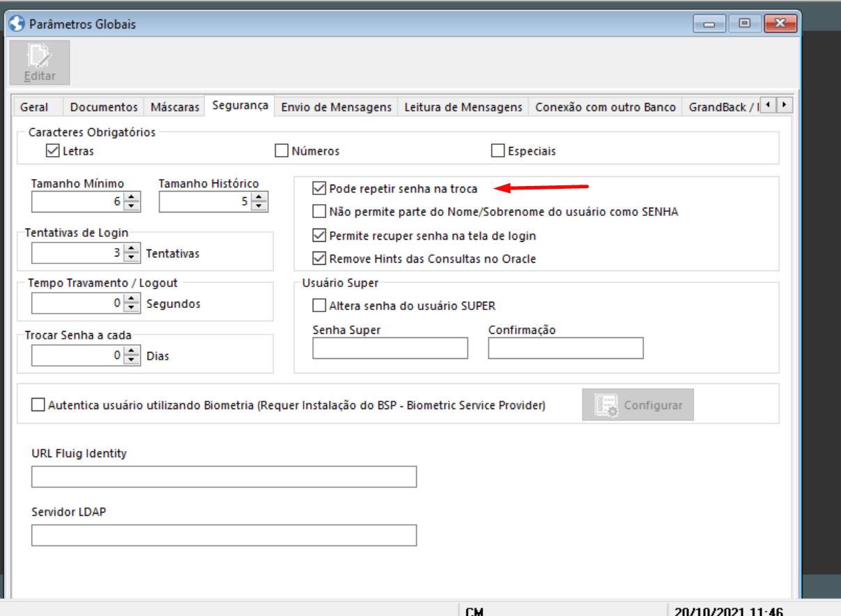
Task: Click the Parâmetros Globais globe icon
Action: pos(17,24)
